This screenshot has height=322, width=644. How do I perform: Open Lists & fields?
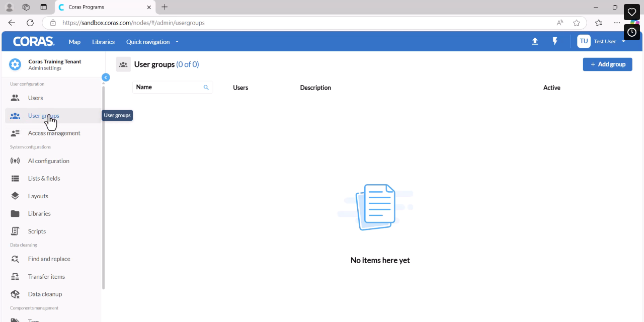(x=44, y=179)
